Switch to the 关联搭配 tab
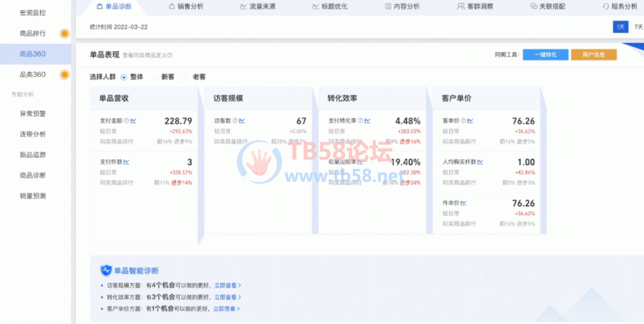Screen dimensions: 644x324 click(547, 6)
